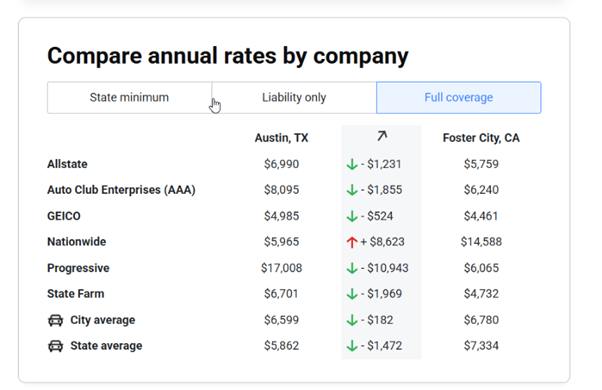Click the Foster City, CA column header
Screen dimensions: 602x390
481,138
